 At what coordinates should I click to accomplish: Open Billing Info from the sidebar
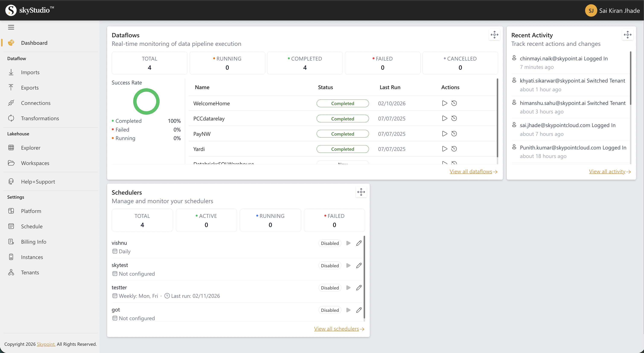click(12, 242)
